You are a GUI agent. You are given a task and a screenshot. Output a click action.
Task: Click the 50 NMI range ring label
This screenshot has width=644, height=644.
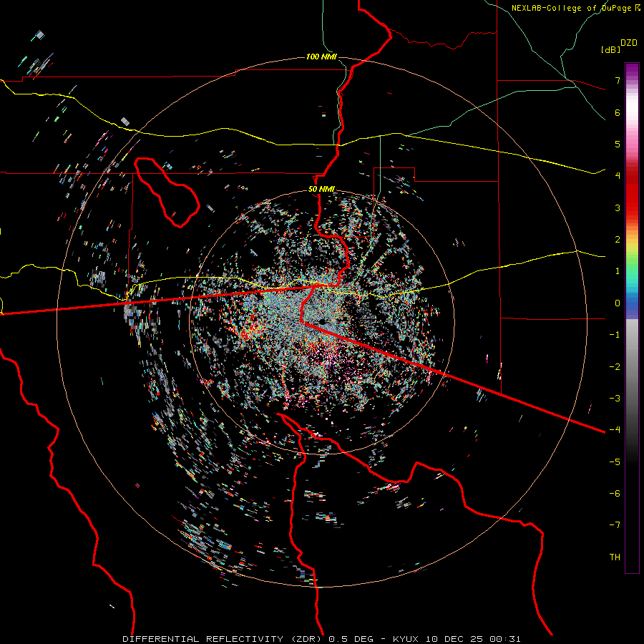(321, 190)
